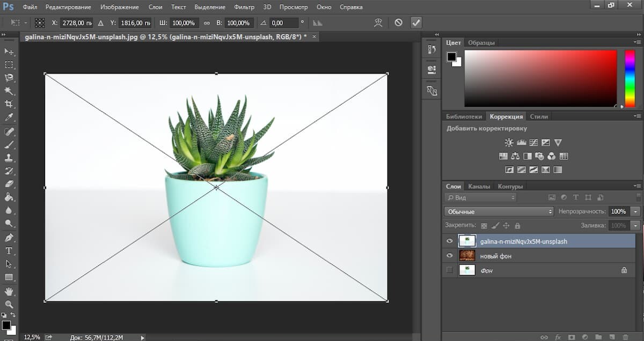Select the Move tool
Screen dimensions: 644x341
tap(9, 51)
